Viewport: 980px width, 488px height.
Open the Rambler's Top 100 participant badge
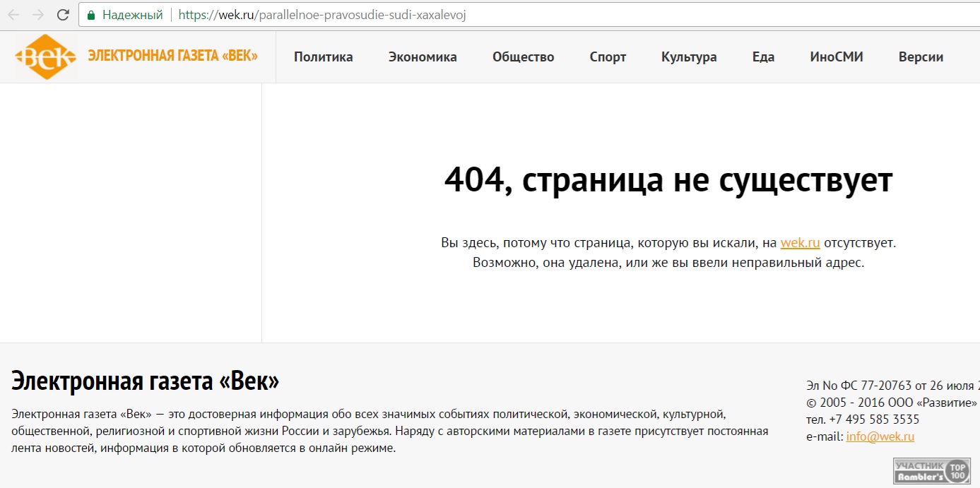tap(931, 472)
